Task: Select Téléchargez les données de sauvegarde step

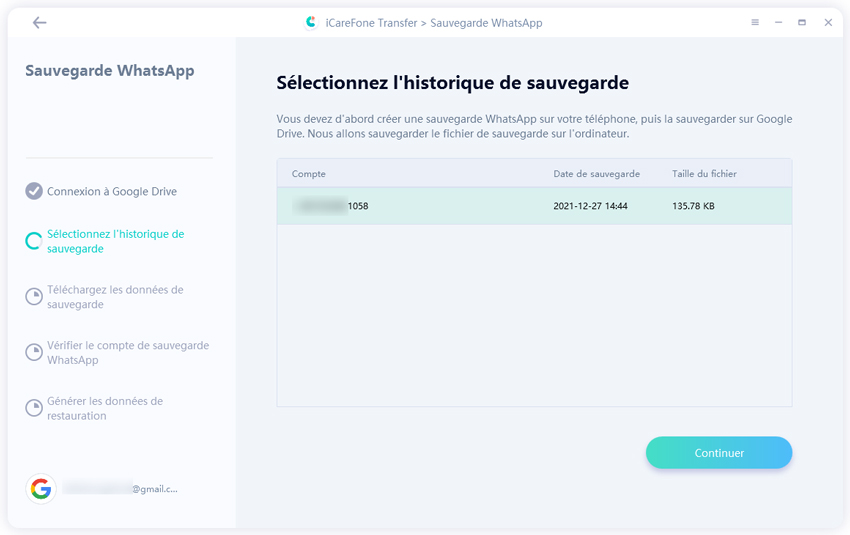Action: pyautogui.click(x=115, y=297)
